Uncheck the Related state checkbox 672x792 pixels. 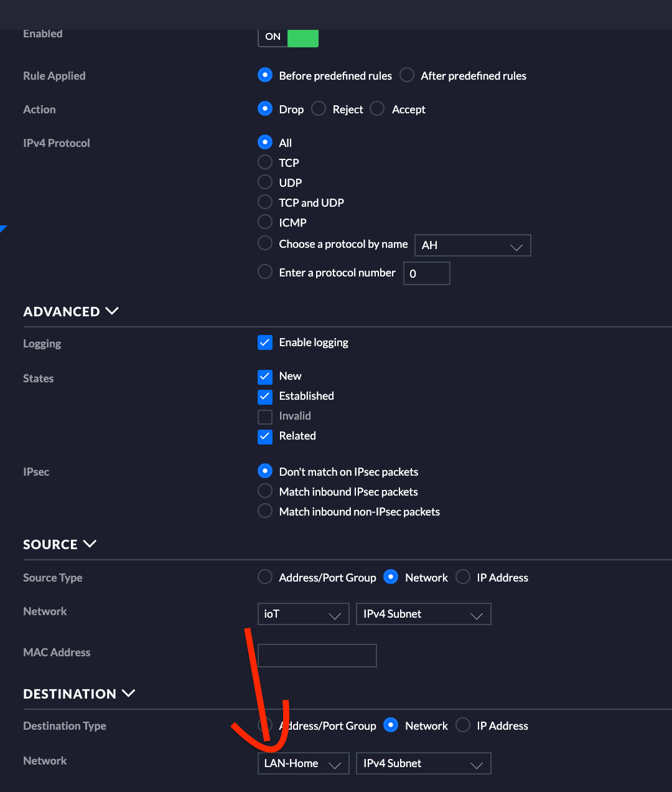point(265,436)
